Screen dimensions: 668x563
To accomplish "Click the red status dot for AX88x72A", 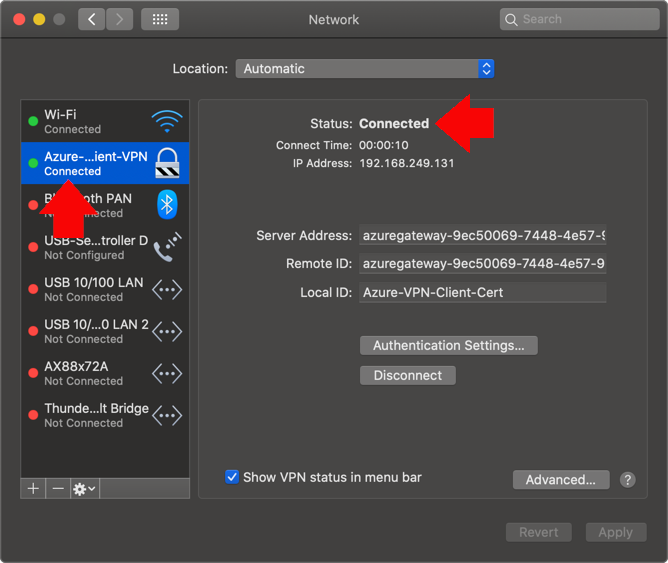I will pyautogui.click(x=33, y=373).
